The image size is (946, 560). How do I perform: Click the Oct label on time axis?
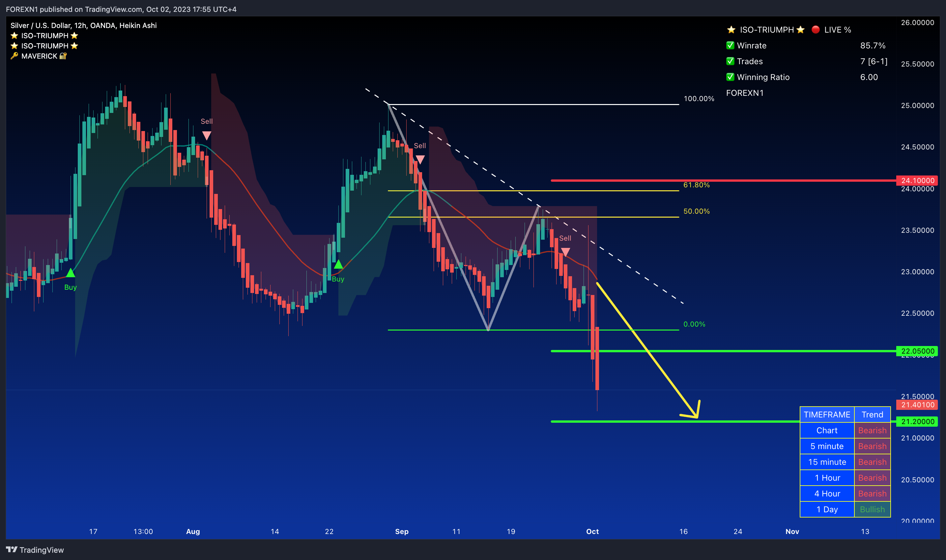click(x=592, y=531)
